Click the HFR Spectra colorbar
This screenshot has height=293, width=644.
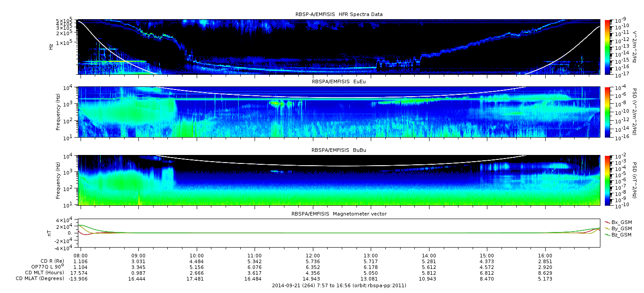pos(608,46)
